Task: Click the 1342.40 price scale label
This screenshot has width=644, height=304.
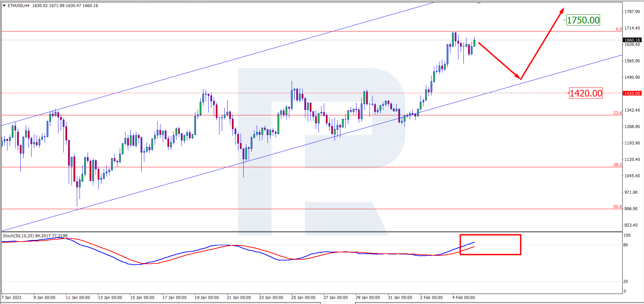Action: tap(632, 110)
